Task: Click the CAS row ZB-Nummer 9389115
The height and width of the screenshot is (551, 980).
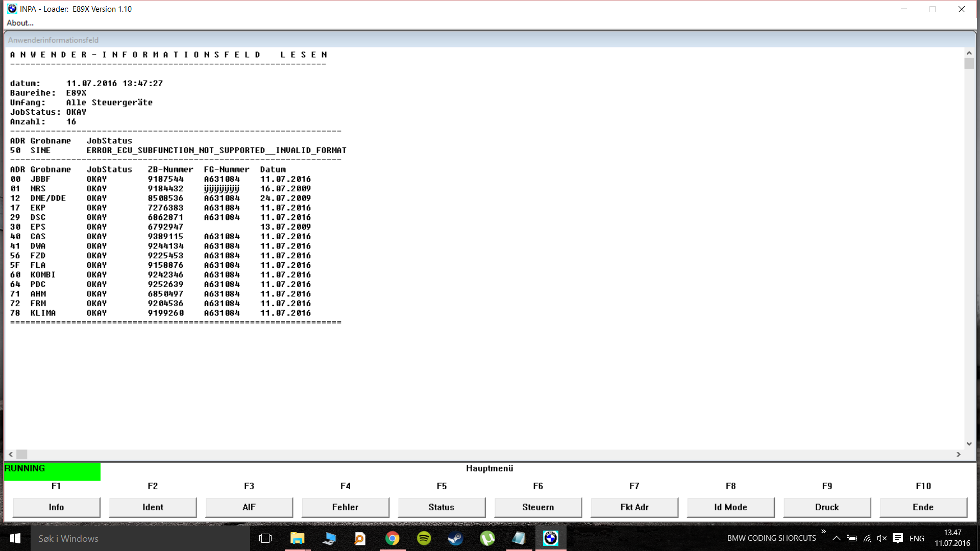Action: tap(165, 237)
